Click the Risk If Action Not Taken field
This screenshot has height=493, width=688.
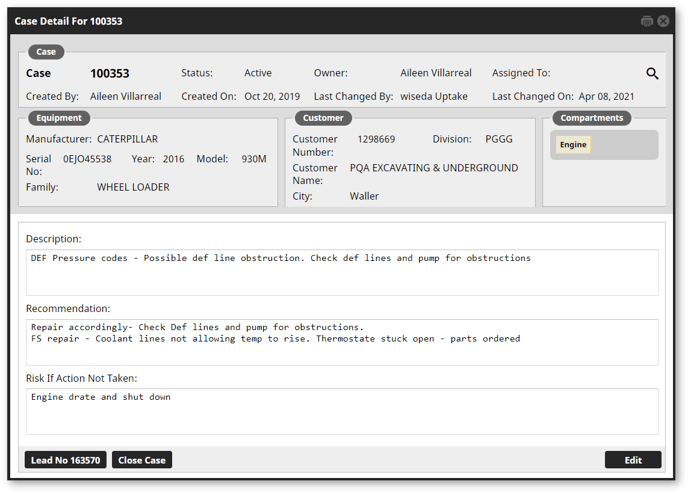tap(342, 411)
